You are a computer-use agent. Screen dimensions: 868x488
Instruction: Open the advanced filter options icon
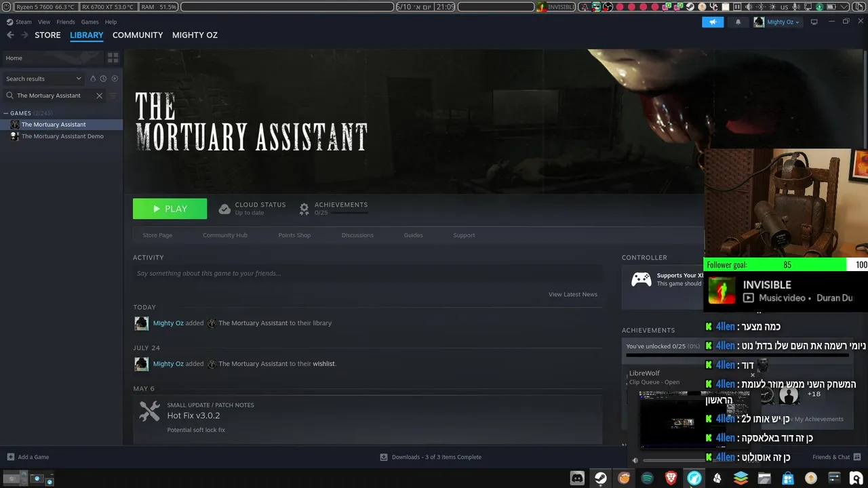point(113,96)
